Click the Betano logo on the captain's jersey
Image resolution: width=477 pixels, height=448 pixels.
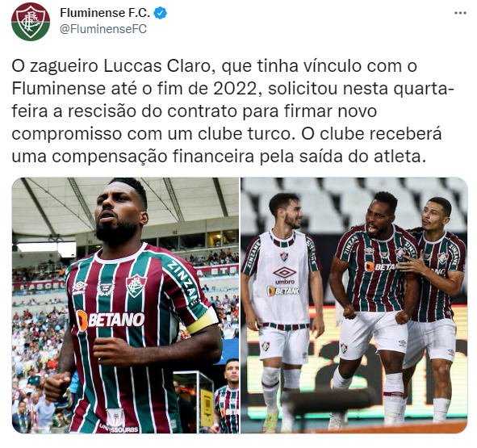[110, 320]
